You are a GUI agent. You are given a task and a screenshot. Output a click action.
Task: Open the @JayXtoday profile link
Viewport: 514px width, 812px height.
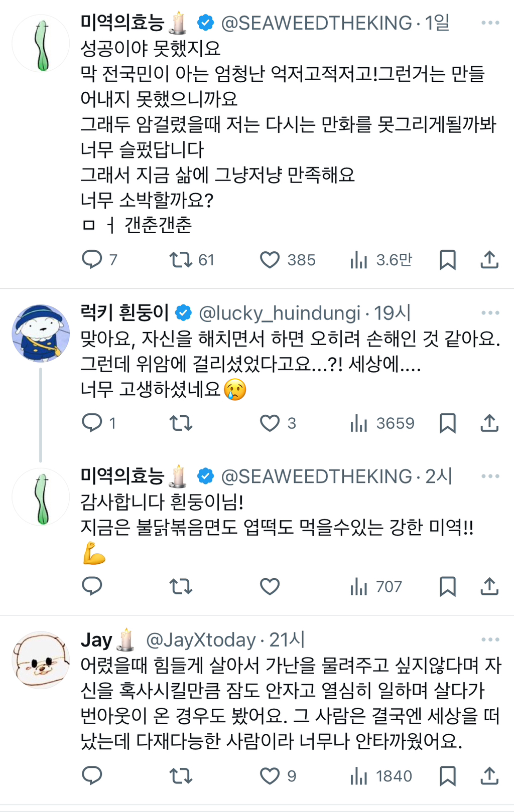click(x=201, y=640)
